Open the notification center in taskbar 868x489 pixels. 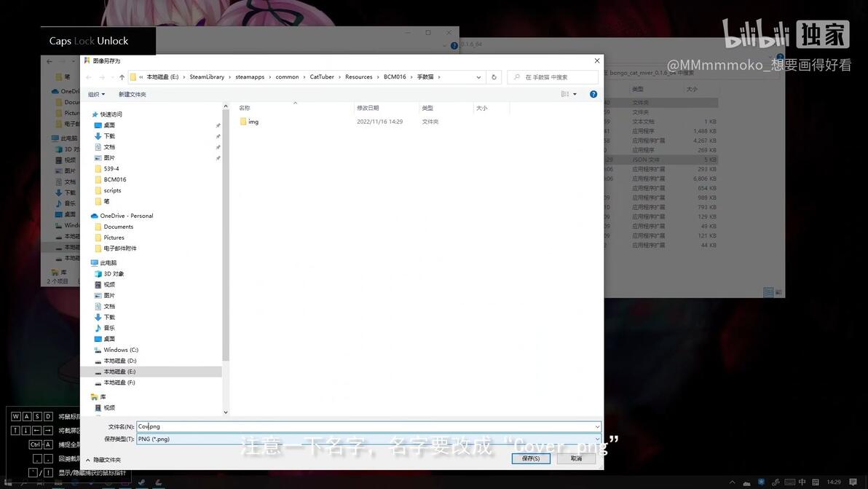pos(853,482)
